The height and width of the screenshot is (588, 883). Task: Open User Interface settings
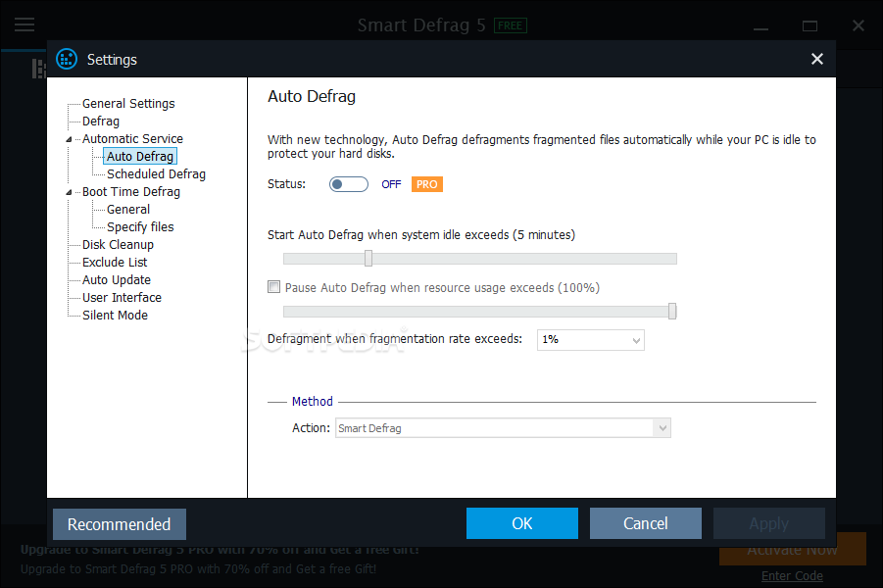click(122, 297)
